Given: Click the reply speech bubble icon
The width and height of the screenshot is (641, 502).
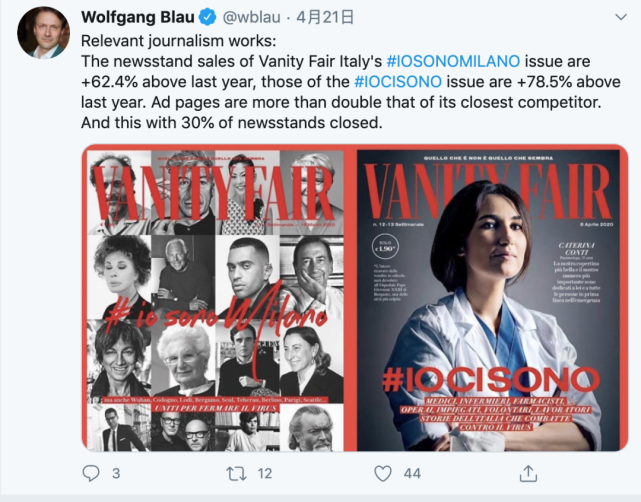Looking at the screenshot, I should (91, 473).
